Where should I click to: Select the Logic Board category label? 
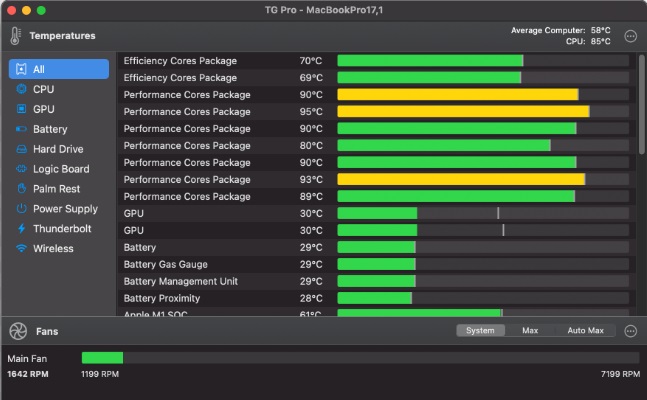(61, 169)
